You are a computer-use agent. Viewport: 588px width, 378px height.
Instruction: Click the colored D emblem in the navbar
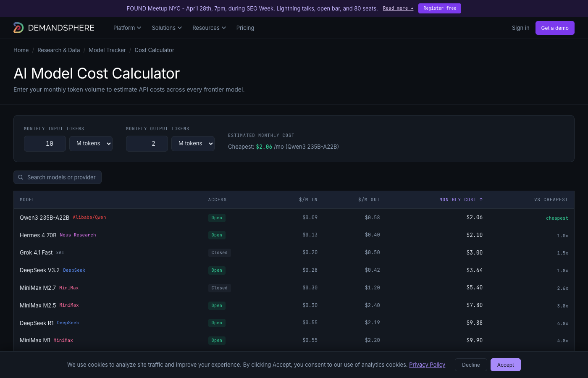coord(18,28)
